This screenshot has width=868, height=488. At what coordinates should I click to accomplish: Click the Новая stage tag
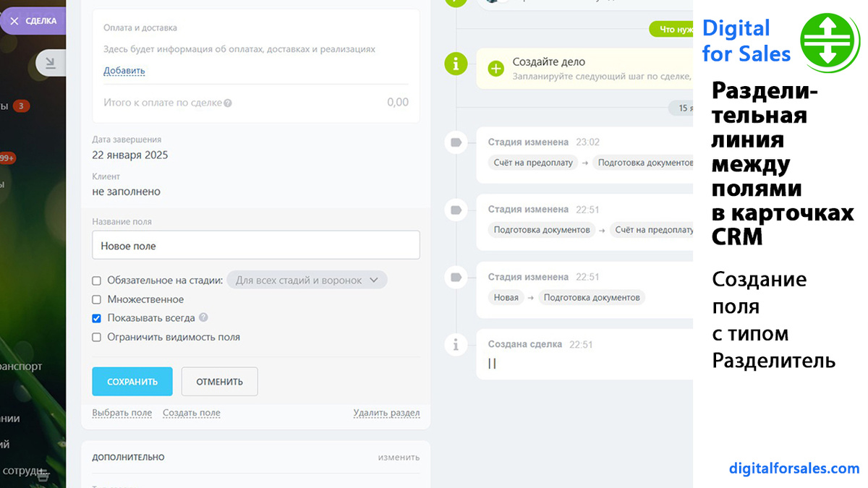[x=506, y=297]
